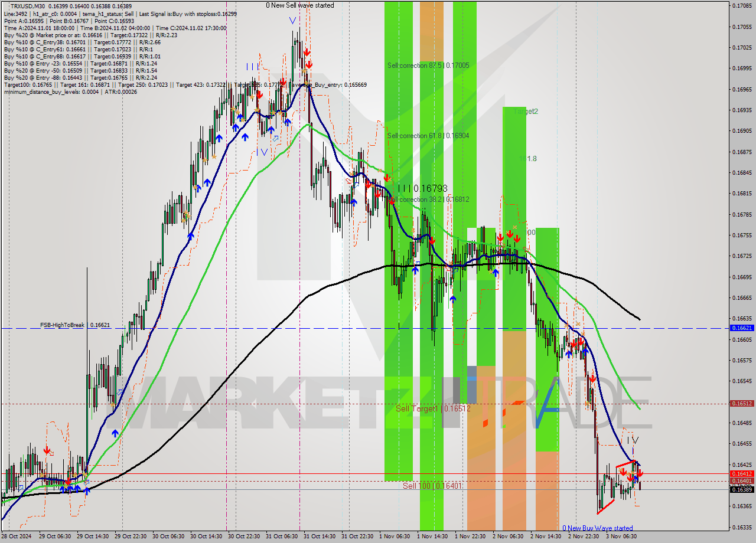Viewport: 756px width, 543px height.
Task: Click the blue 'I I I' wave label
Action: coord(252,67)
